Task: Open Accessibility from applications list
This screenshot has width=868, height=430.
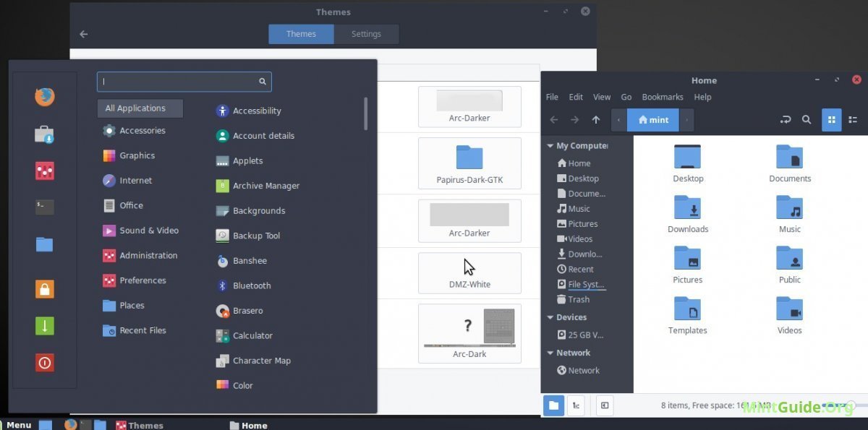Action: click(x=249, y=111)
